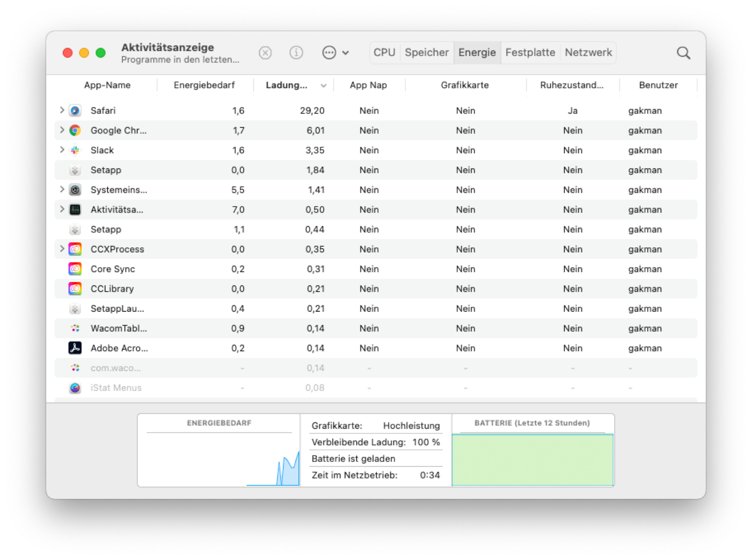Sort by the App-Name column header

pos(107,85)
